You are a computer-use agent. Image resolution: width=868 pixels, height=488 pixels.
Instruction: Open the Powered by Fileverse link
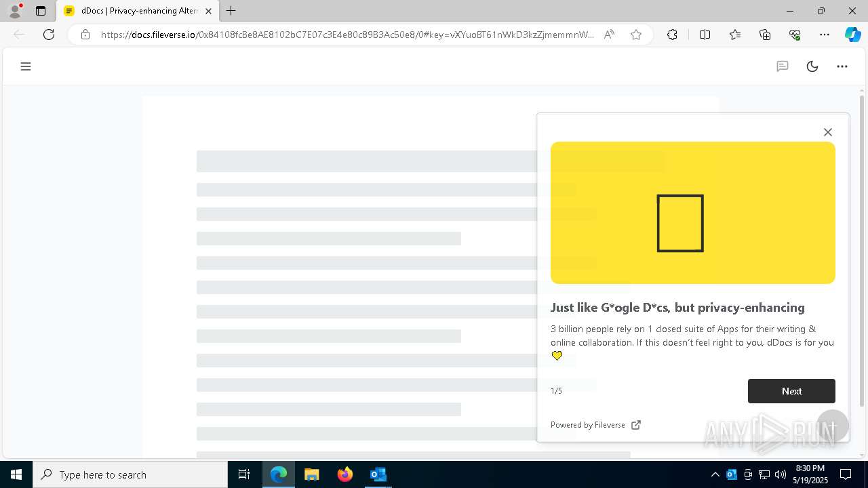tap(595, 425)
